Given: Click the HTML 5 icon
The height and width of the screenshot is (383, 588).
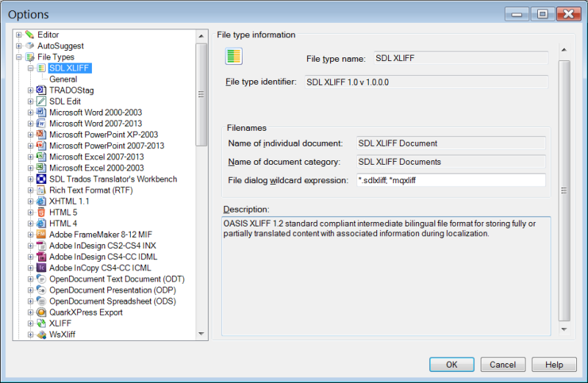Looking at the screenshot, I should [41, 212].
